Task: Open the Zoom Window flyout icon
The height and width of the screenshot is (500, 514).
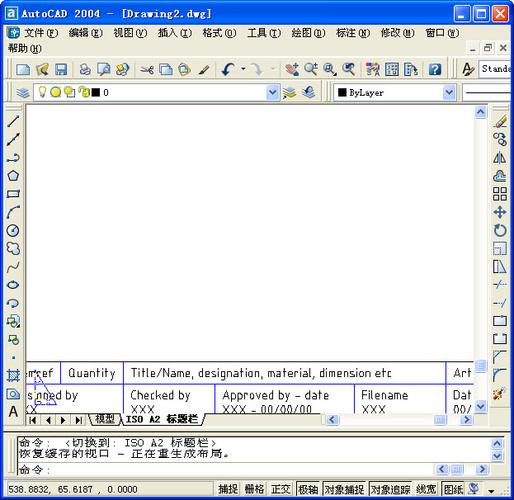Action: click(330, 69)
